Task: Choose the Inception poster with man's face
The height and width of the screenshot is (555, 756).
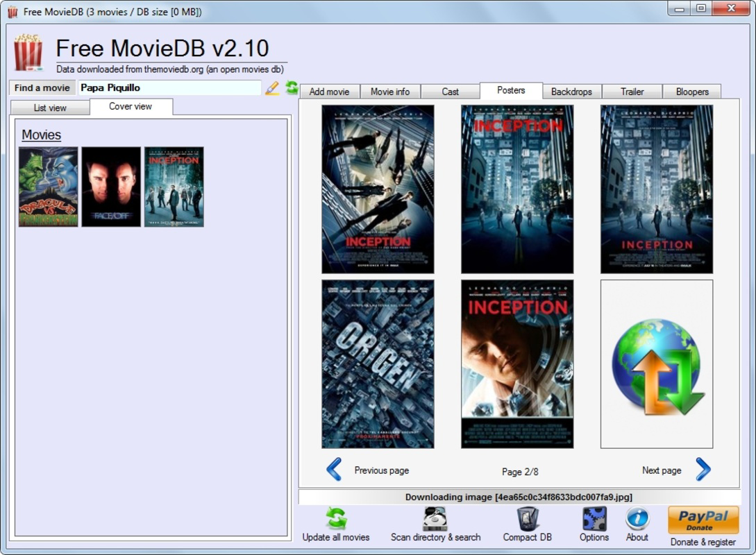Action: [x=517, y=364]
